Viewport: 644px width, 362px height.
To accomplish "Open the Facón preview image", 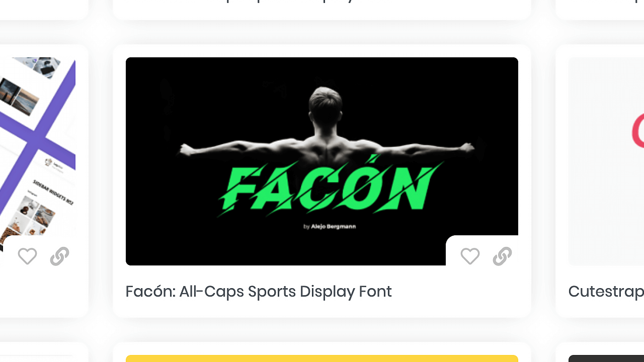I will point(322,161).
